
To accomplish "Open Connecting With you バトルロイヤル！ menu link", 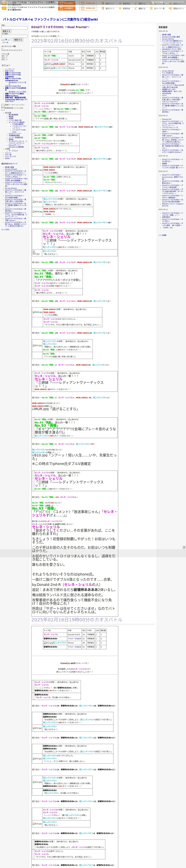I will point(16,100).
